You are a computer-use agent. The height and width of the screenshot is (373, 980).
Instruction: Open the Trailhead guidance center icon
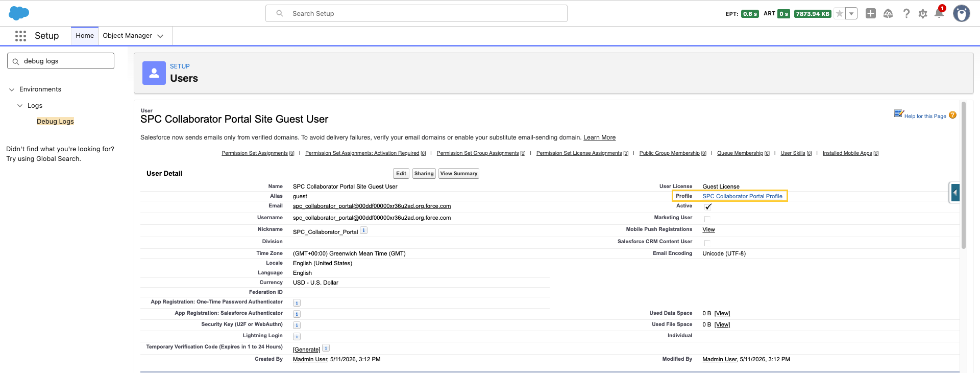(x=888, y=14)
